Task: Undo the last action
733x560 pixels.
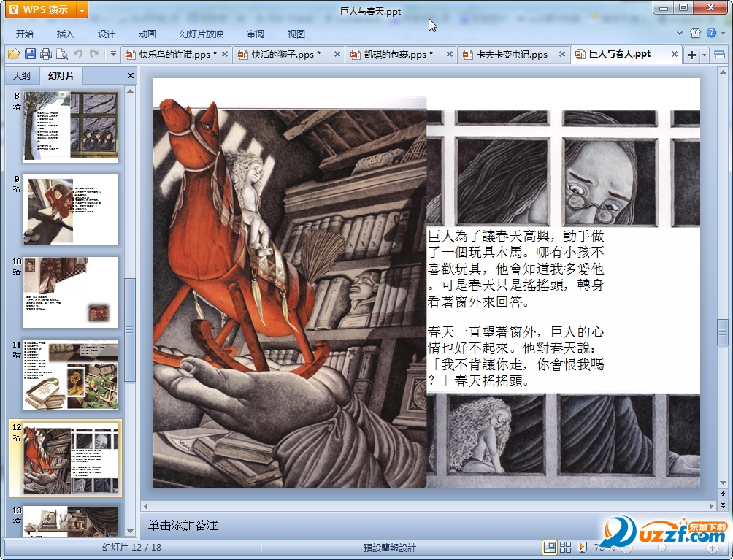Action: coord(78,54)
